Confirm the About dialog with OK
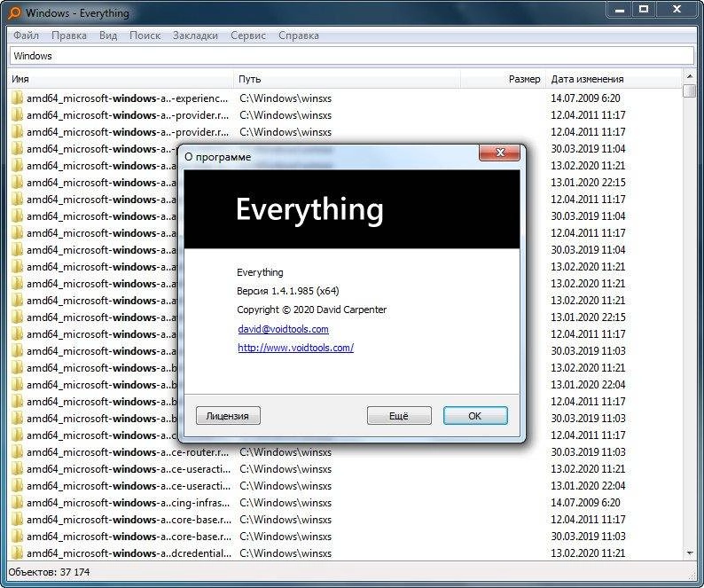 (475, 416)
